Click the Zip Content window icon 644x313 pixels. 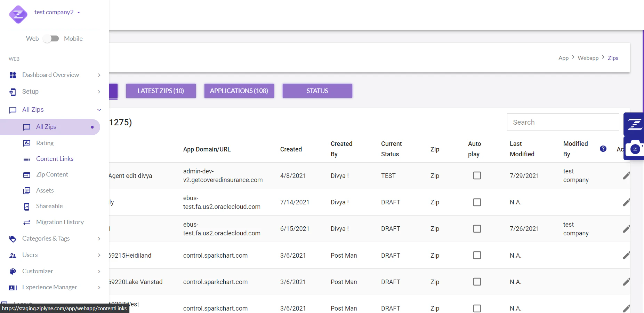pyautogui.click(x=27, y=175)
